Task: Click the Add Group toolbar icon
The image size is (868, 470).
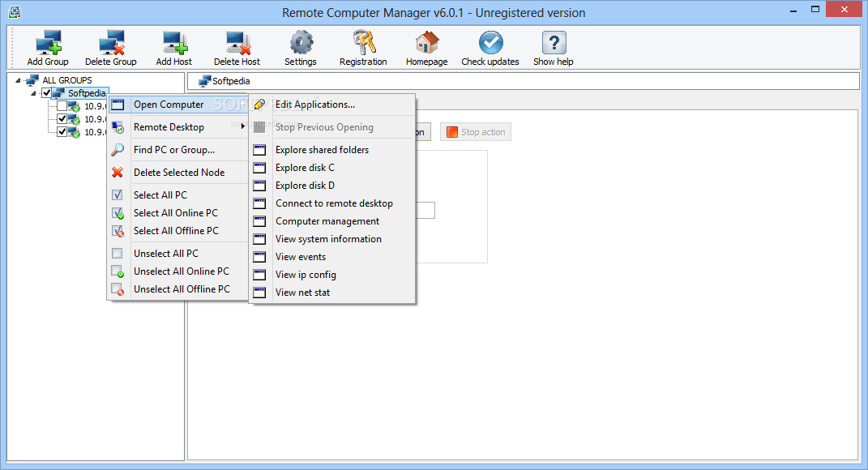Action: 48,43
